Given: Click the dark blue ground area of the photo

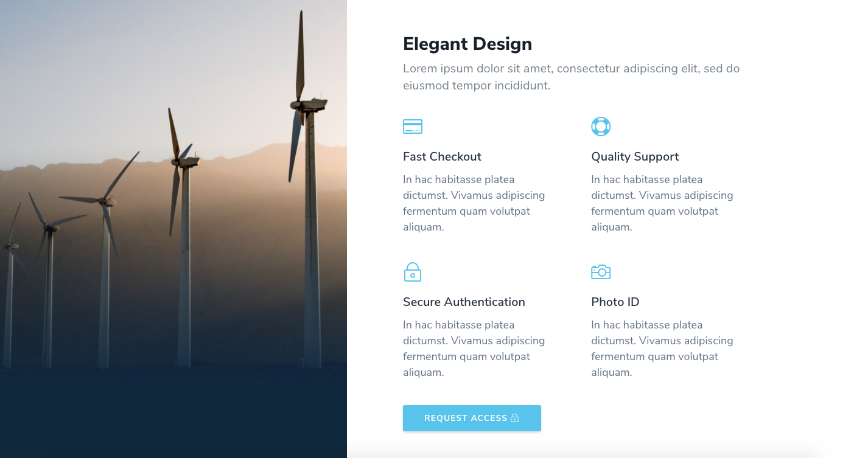Looking at the screenshot, I should tap(173, 414).
